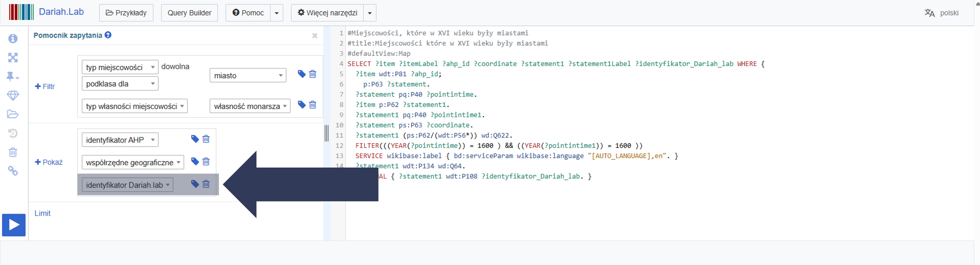Click the pin icon in sidebar
980x265 pixels.
click(x=11, y=76)
